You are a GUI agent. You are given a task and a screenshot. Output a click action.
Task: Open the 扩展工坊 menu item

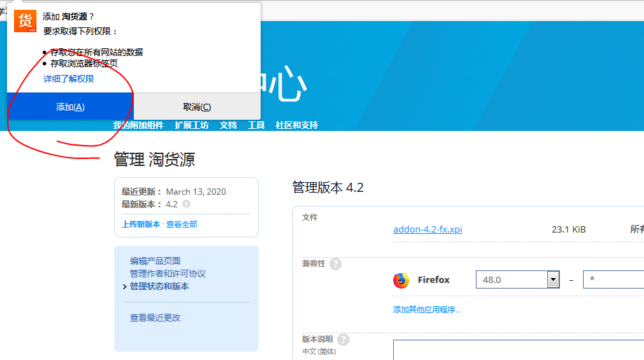191,125
